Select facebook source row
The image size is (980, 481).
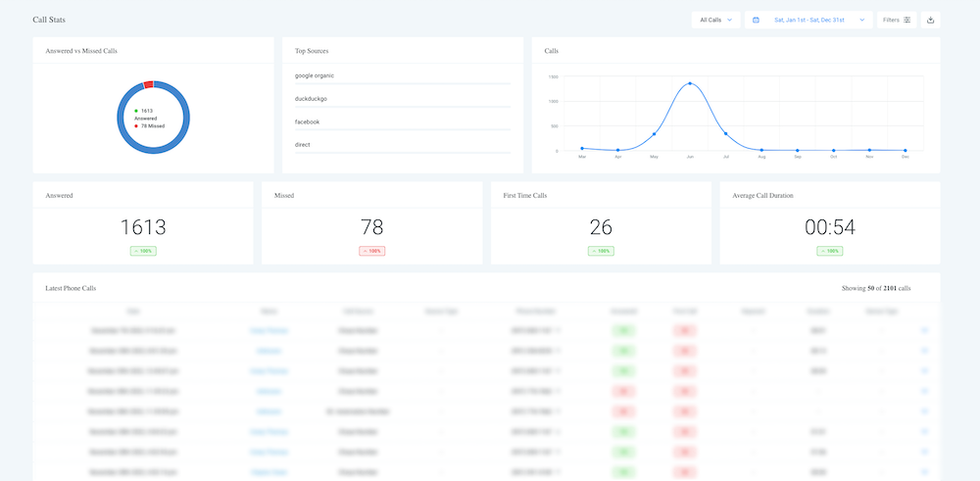[403, 122]
